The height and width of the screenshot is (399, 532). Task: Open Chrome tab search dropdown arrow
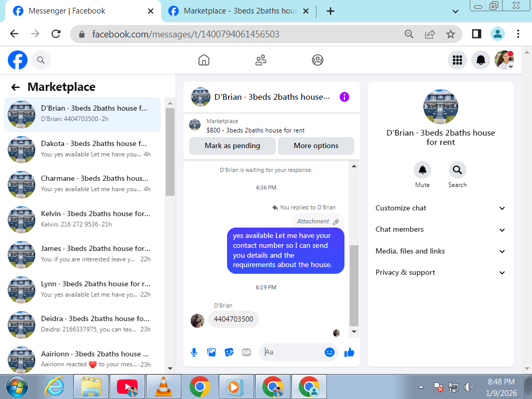point(455,11)
